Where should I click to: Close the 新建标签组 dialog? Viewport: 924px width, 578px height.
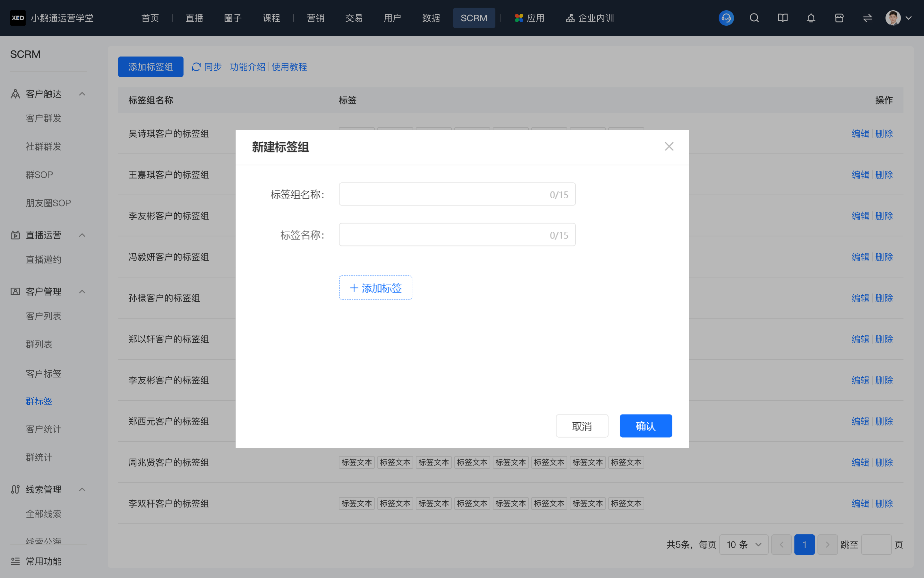coord(669,146)
